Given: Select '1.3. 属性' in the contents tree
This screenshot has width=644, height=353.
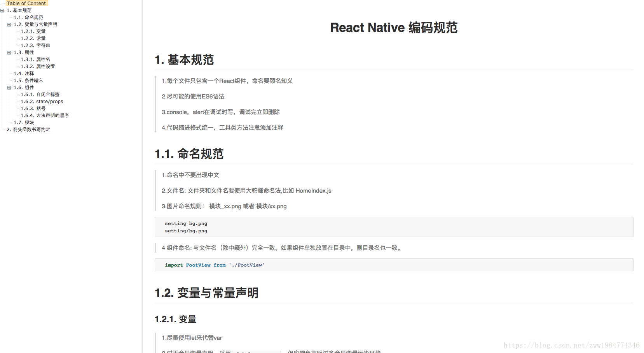Looking at the screenshot, I should pyautogui.click(x=24, y=53).
